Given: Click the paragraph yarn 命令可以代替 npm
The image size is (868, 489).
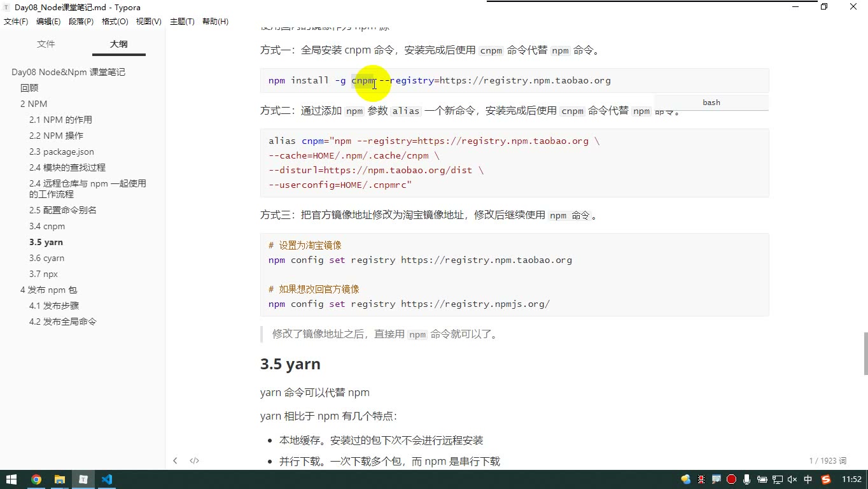Looking at the screenshot, I should coord(315,392).
